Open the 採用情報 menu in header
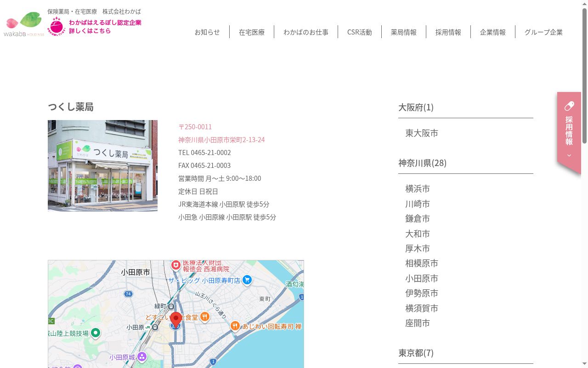Screen dimensions: 588x368 448,32
